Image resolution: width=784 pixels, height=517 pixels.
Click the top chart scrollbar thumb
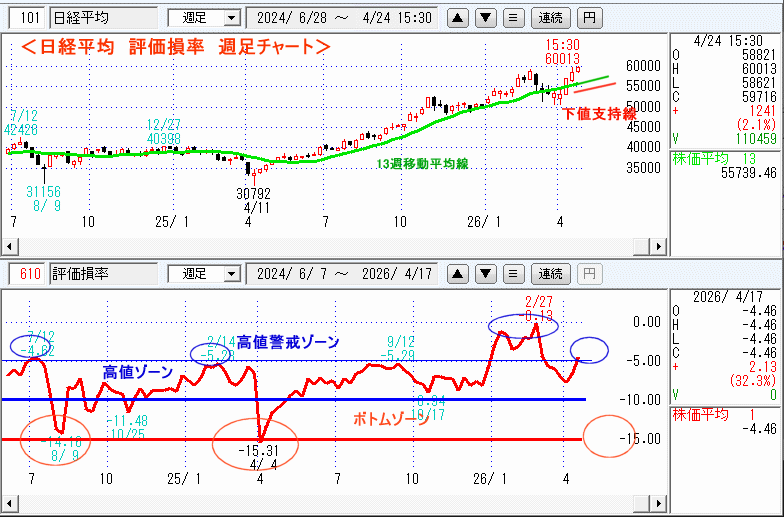click(x=642, y=246)
